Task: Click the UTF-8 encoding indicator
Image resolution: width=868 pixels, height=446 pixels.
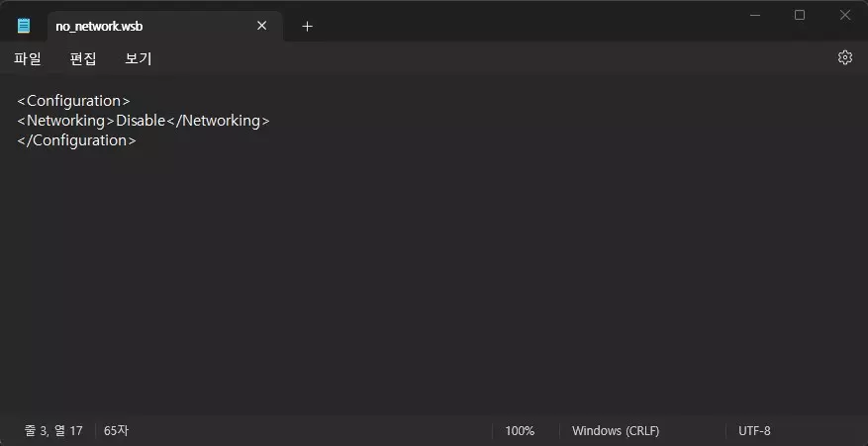Action: click(x=754, y=430)
